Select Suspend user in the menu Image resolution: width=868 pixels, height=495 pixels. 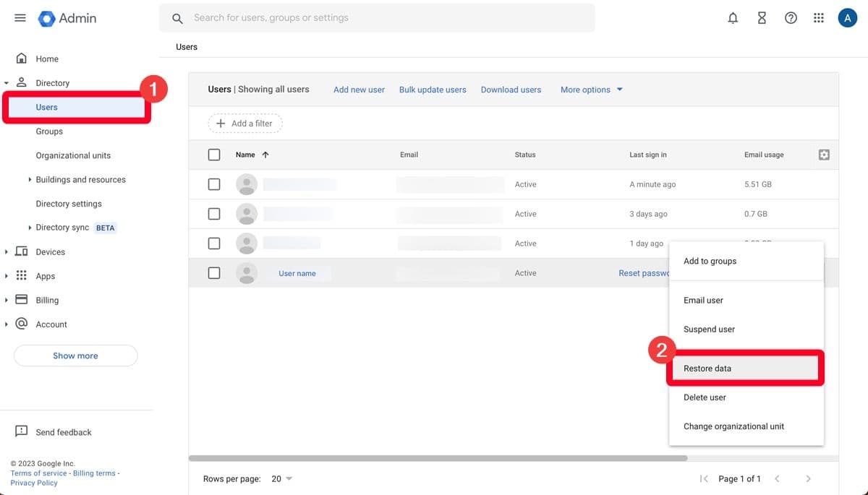[x=709, y=330]
